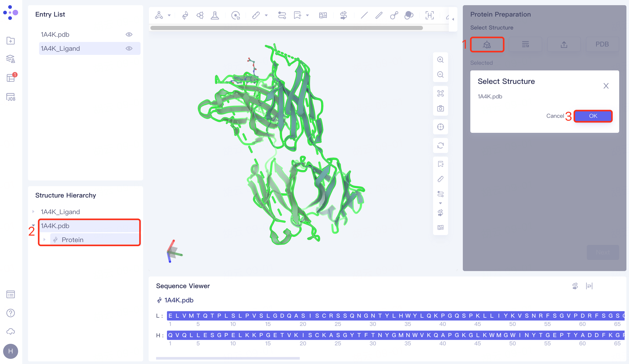Toggle visibility of the 1A4K.pdb entry
Image resolution: width=629 pixels, height=364 pixels.
coord(129,34)
